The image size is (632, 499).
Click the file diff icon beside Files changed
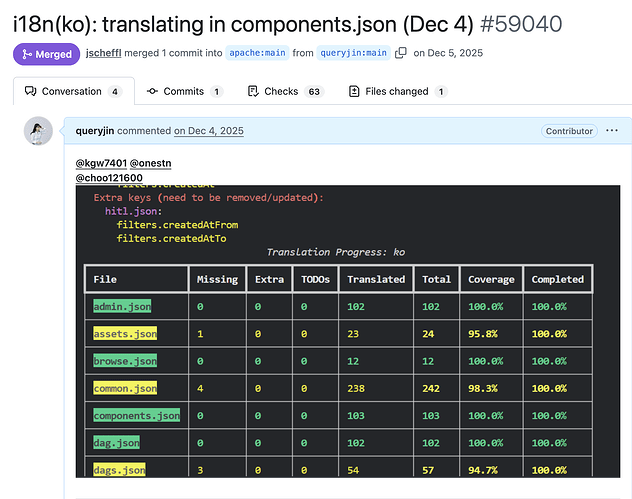point(354,91)
